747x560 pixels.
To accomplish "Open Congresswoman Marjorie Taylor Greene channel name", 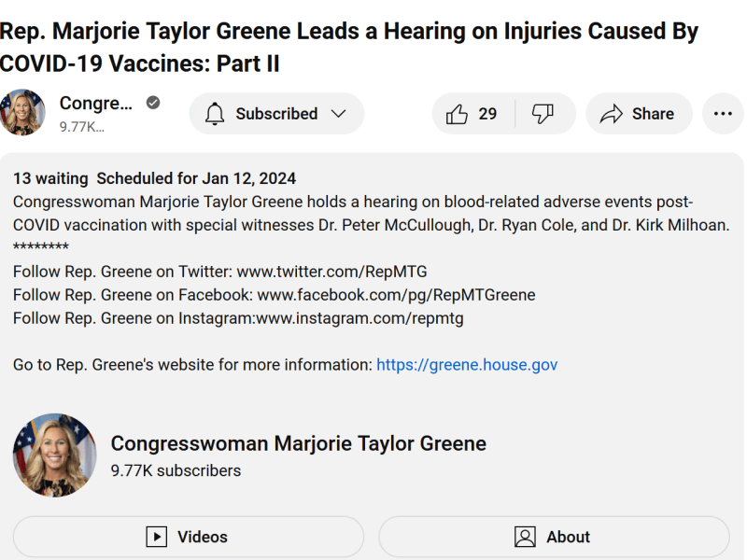I will coord(298,443).
